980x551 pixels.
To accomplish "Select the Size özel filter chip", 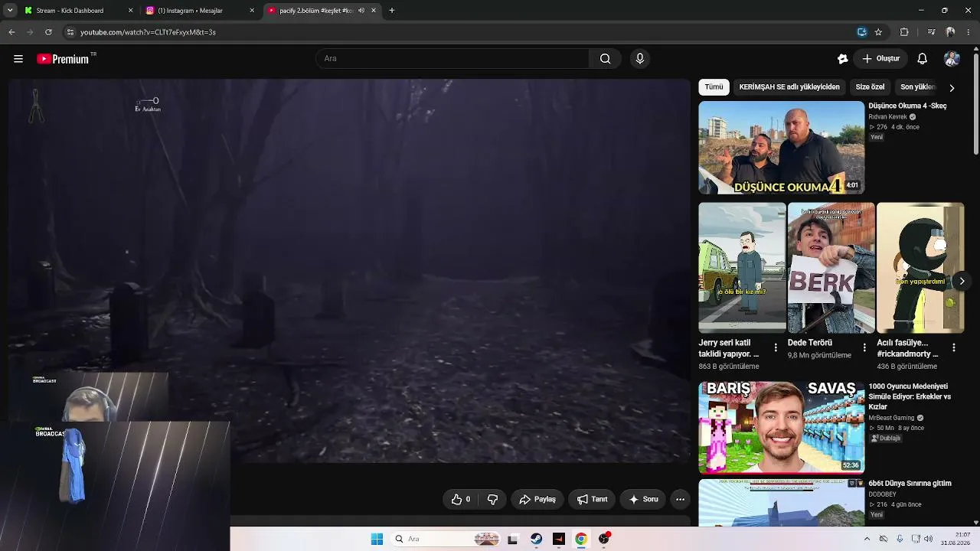I will 870,87.
